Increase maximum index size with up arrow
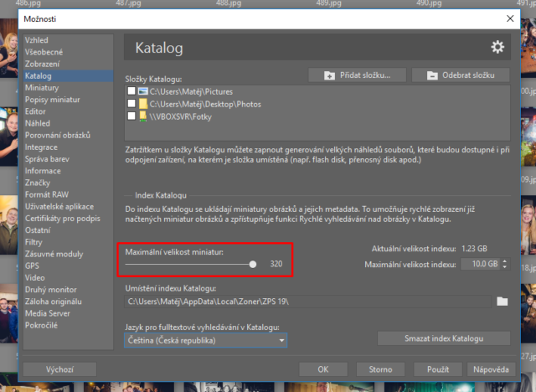Screen dimensions: 536x392 coord(504,261)
